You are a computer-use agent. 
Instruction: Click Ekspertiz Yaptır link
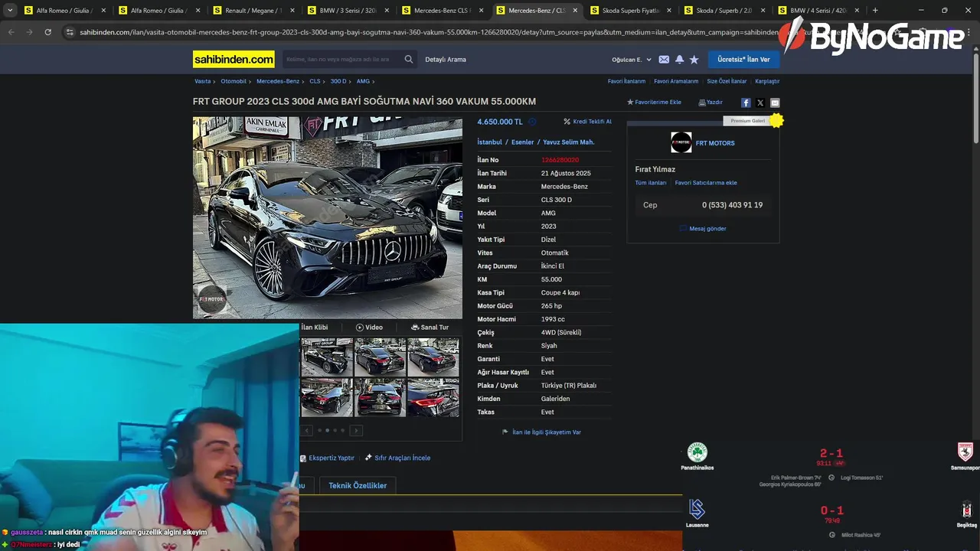pos(327,458)
